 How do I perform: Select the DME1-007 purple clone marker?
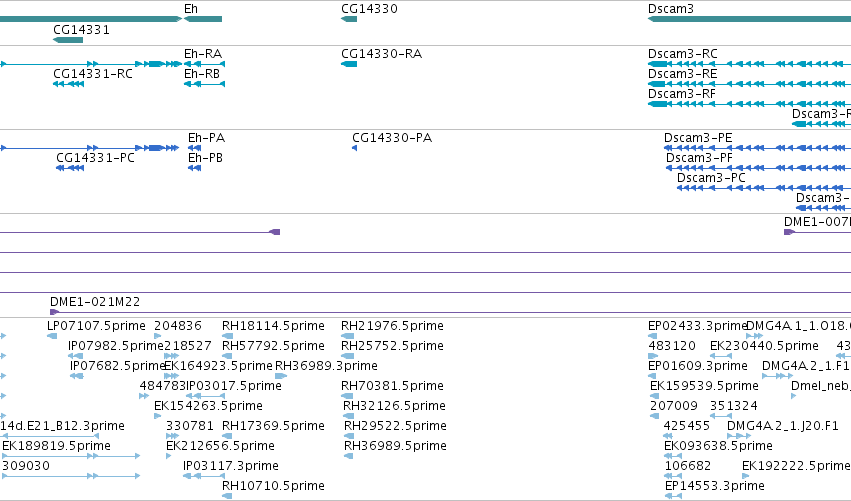789,232
